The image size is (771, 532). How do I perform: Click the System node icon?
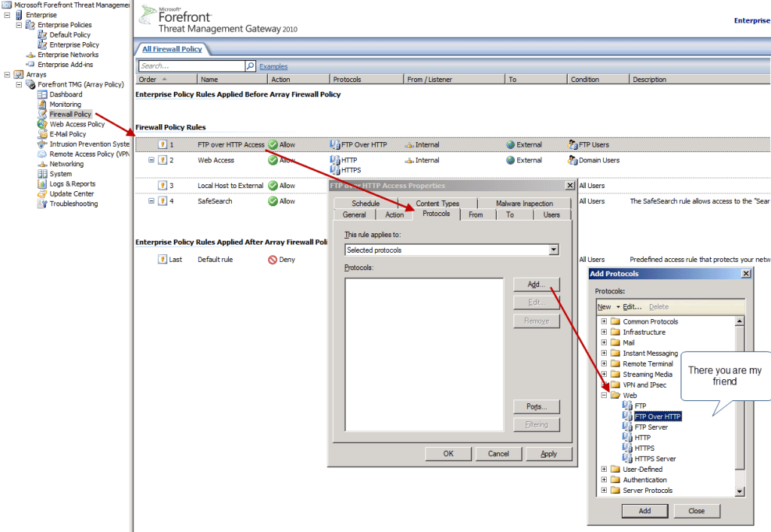pyautogui.click(x=42, y=174)
